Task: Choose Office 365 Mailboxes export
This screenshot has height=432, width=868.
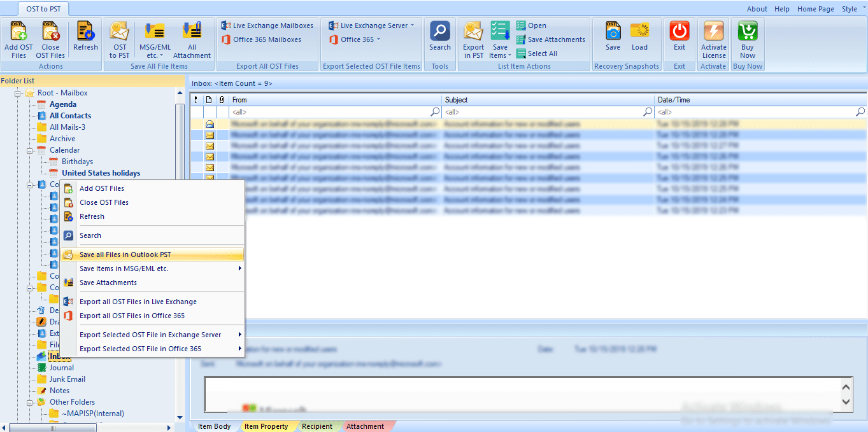Action: coord(261,39)
